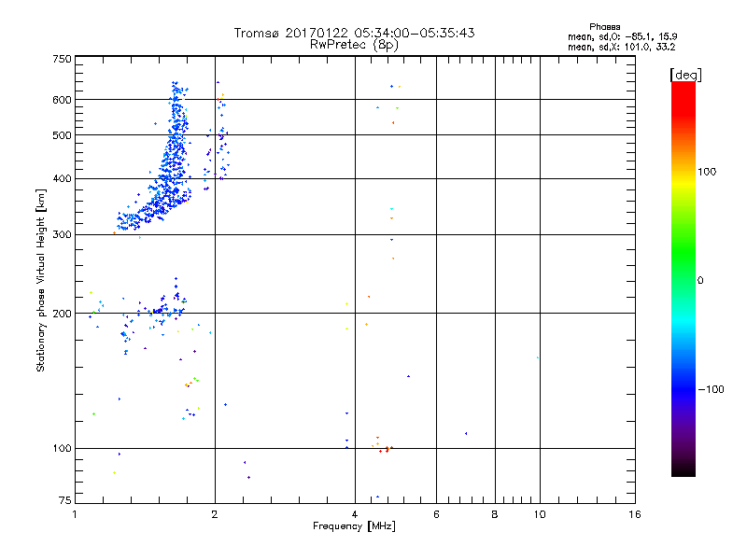Click the y-axis label '400'
This screenshot has height=560, width=747.
tap(62, 178)
